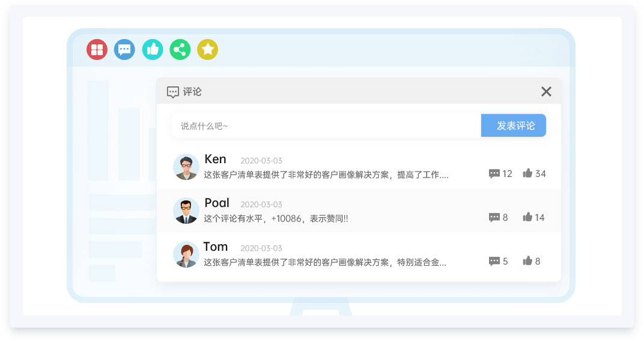Screen dimensions: 644x342
Task: Click the username Poal
Action: click(x=217, y=203)
